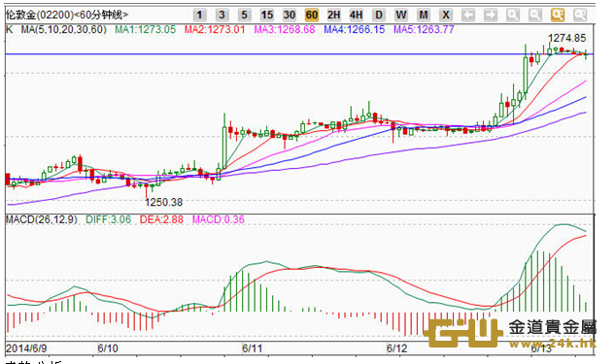Click the X timeframe button
This screenshot has width=615, height=364.
click(x=446, y=15)
